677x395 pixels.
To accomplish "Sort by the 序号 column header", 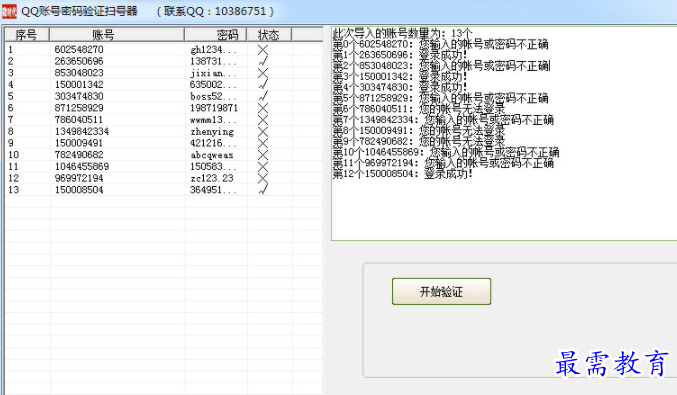I will pyautogui.click(x=26, y=35).
